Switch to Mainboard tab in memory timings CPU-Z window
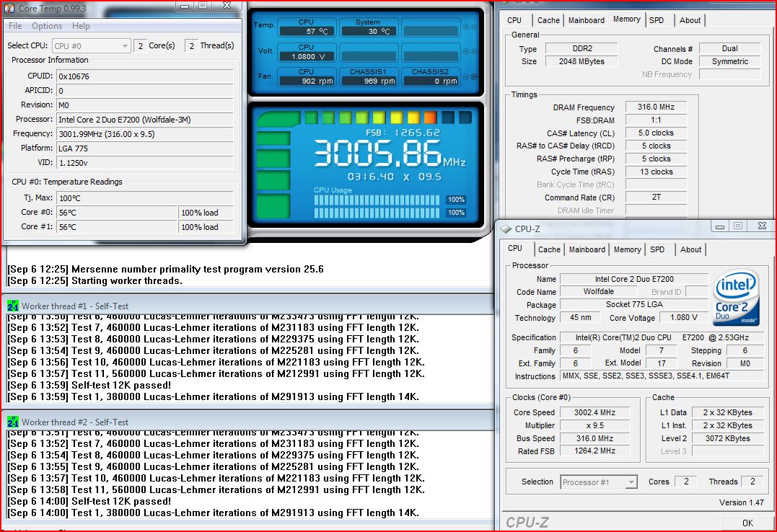 pos(587,20)
